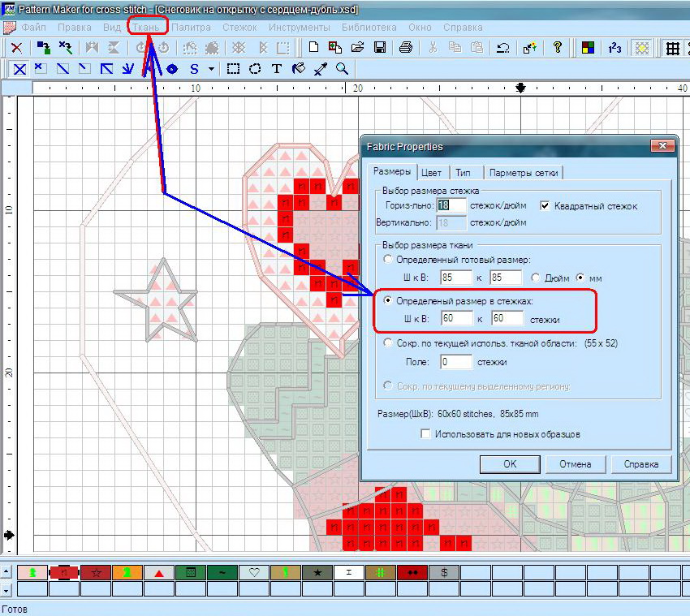Select the full cross stitch tool
690x616 pixels.
click(x=19, y=69)
